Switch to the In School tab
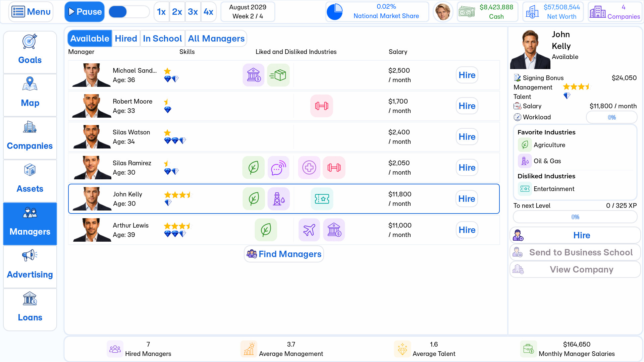The width and height of the screenshot is (644, 362). 162,39
